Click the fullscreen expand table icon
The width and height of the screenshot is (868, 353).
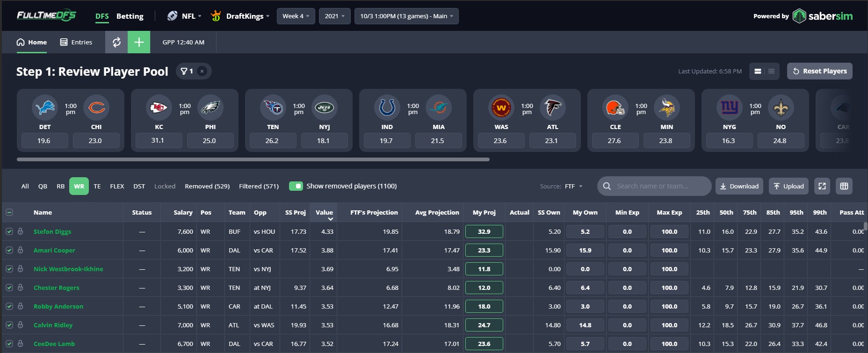point(822,186)
